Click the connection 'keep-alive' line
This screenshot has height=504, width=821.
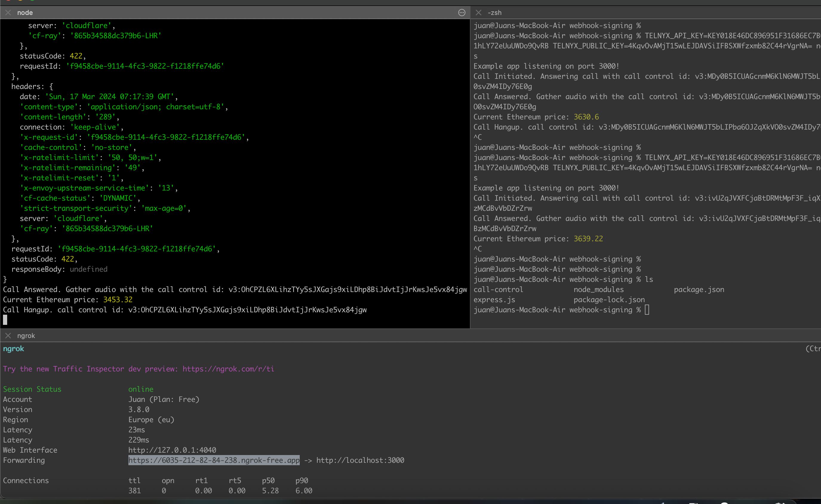pyautogui.click(x=72, y=127)
